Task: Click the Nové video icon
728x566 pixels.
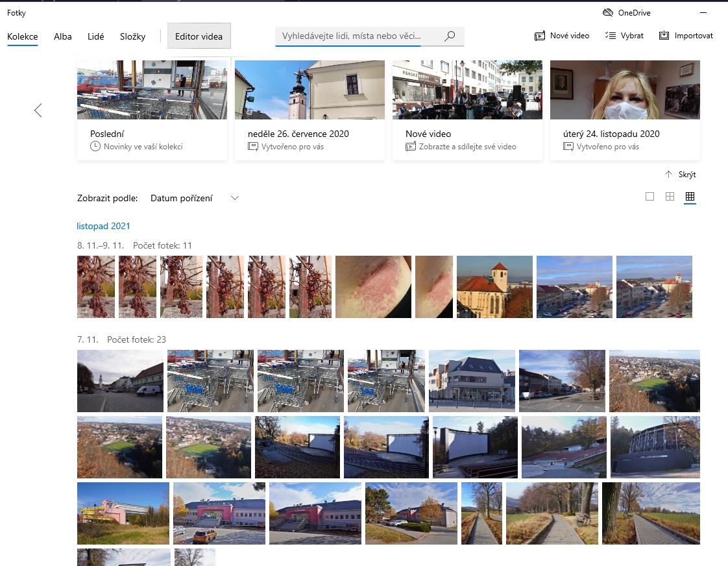Action: 540,36
